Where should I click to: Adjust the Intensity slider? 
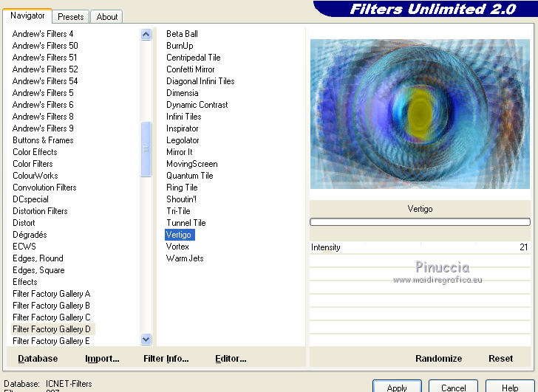tap(420, 247)
